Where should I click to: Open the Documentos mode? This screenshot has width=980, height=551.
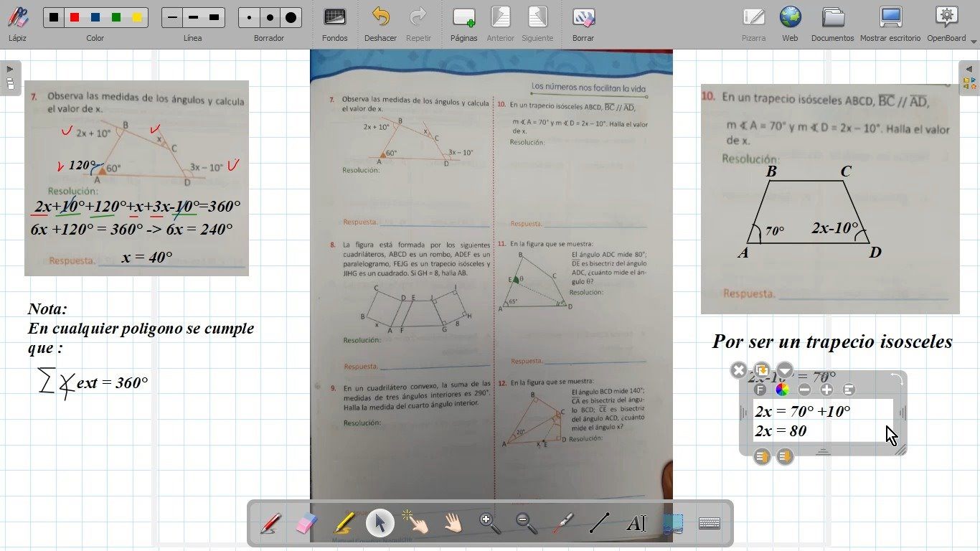point(832,24)
